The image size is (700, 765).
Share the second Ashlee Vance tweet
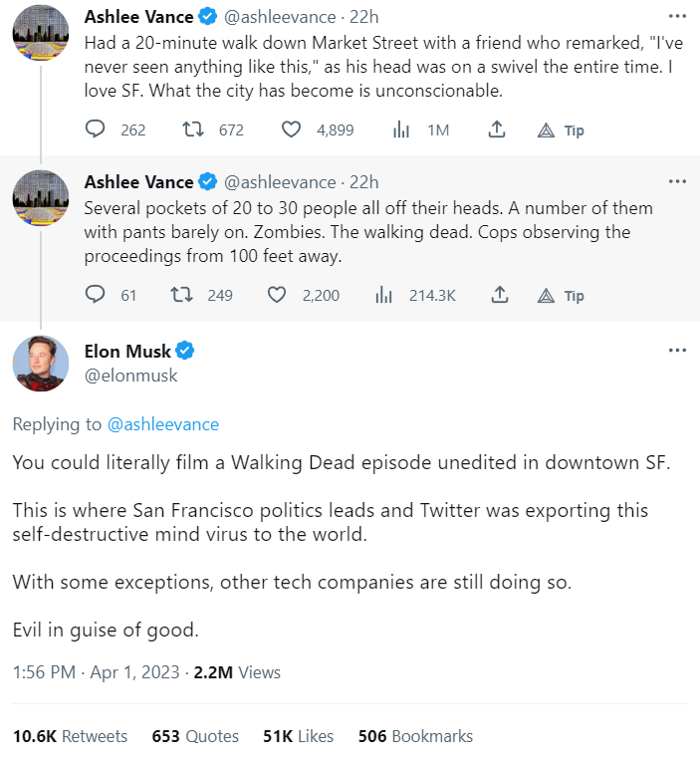499,295
